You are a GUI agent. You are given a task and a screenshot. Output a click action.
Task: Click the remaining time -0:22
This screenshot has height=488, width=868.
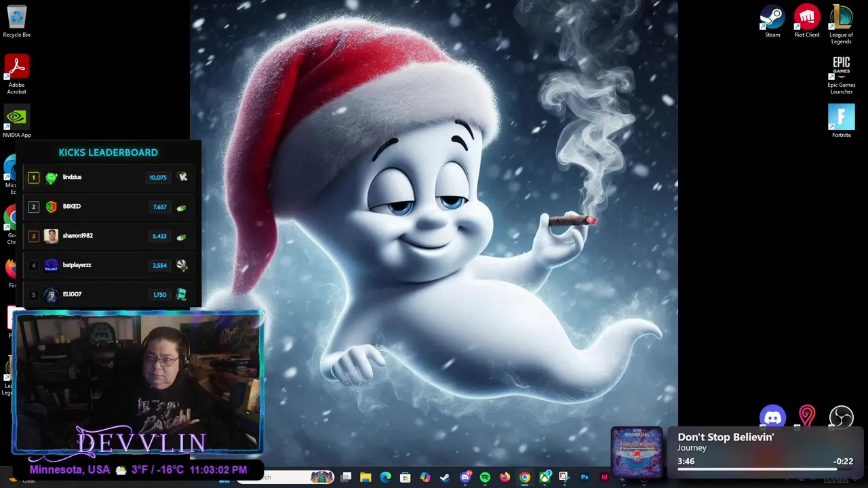[x=843, y=462]
